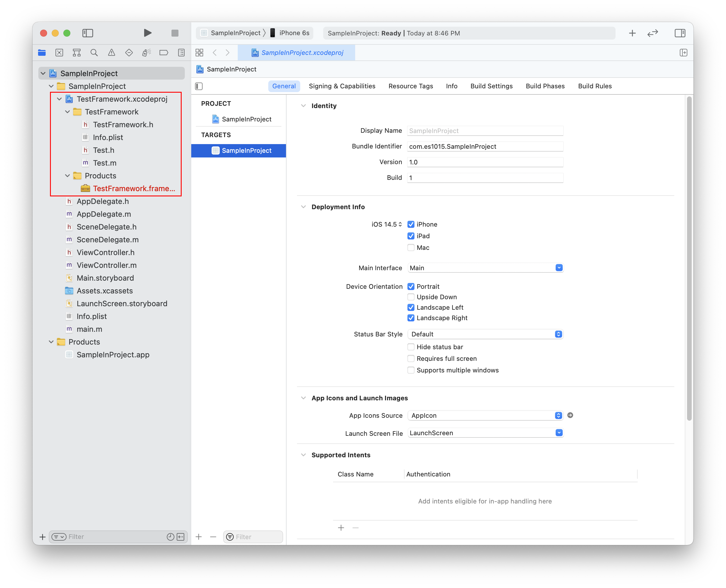Toggle the right inspector panel
The height and width of the screenshot is (588, 726).
pyautogui.click(x=679, y=33)
